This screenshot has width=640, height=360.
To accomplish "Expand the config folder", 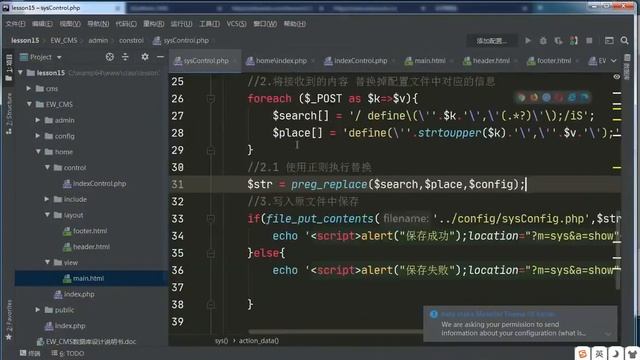I will pyautogui.click(x=38, y=136).
